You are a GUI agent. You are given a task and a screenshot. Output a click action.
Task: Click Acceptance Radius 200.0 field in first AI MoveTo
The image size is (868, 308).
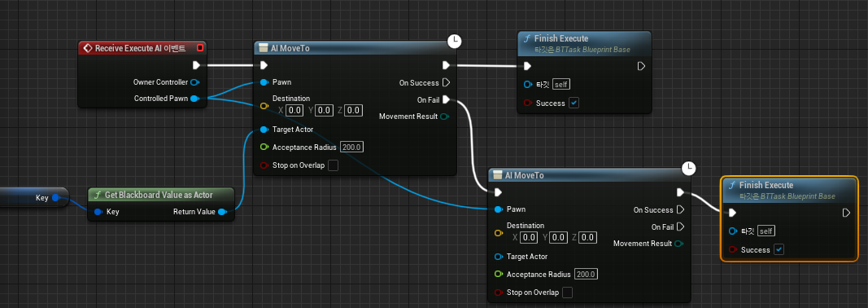pos(352,147)
